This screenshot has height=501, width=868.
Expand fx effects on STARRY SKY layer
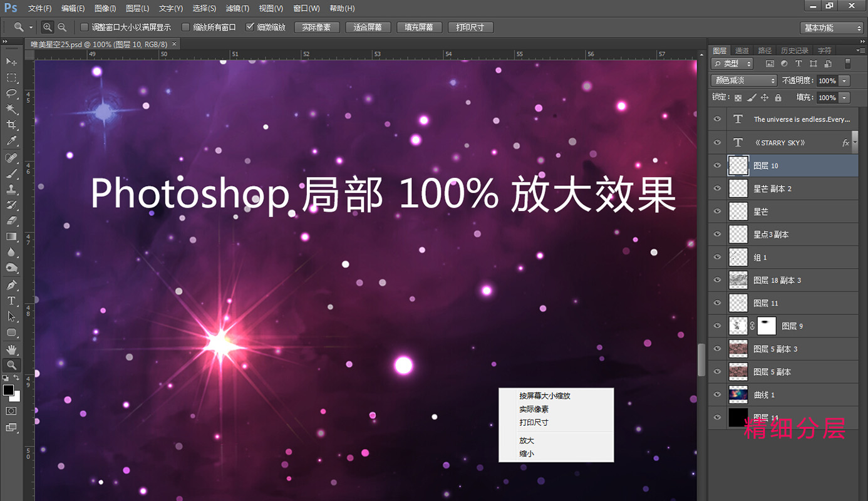pos(854,143)
